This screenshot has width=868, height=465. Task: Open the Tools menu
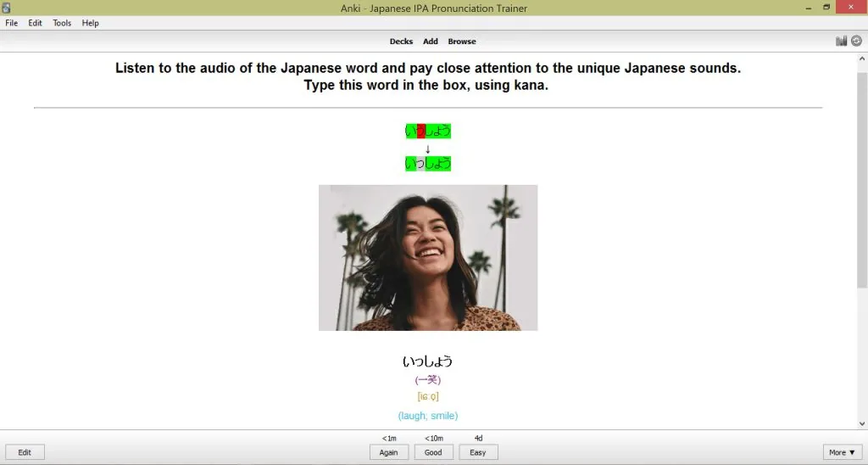pyautogui.click(x=62, y=23)
